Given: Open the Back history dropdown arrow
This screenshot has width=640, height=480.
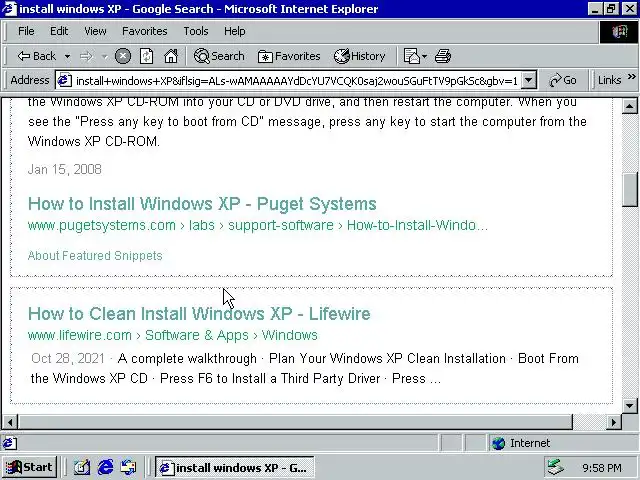Looking at the screenshot, I should [x=67, y=56].
